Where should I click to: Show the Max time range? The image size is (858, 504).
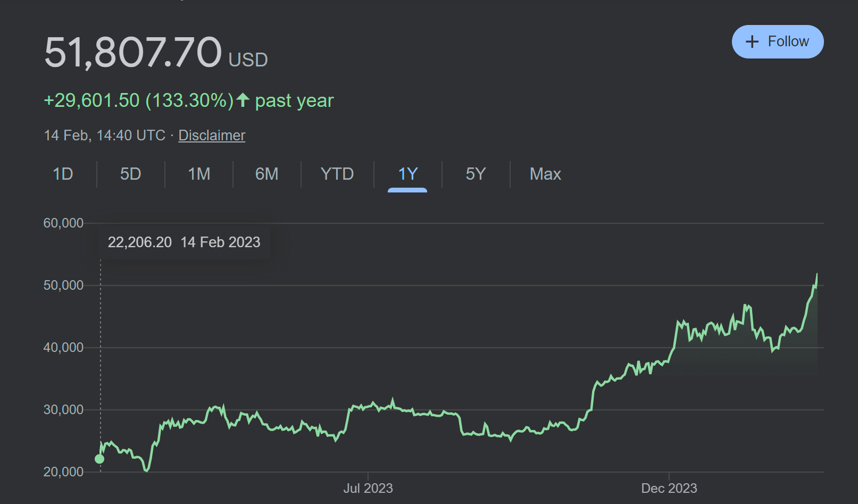tap(545, 174)
